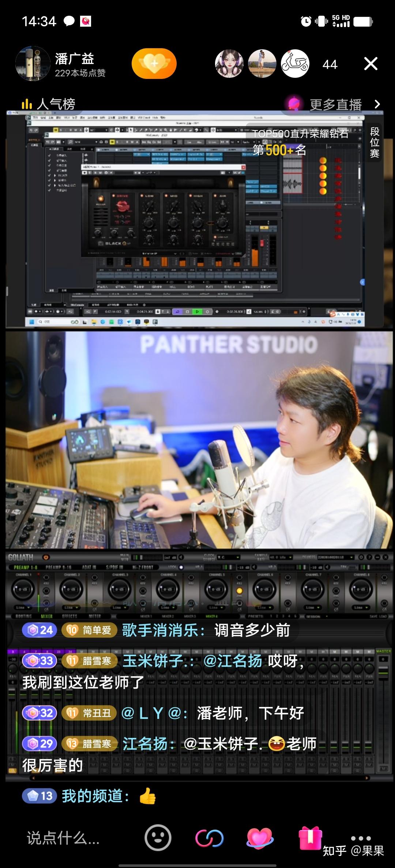The width and height of the screenshot is (395, 868).
Task: Open streamer 潘广益's avatar profile
Action: coord(33,64)
